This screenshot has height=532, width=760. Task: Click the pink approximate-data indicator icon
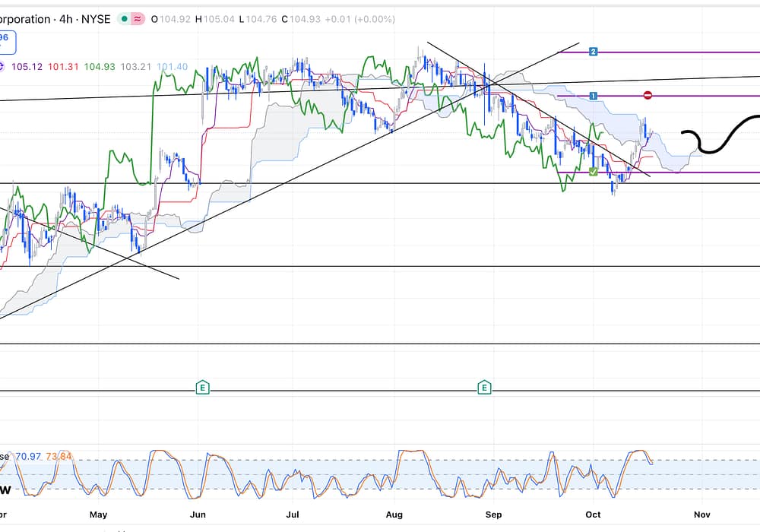click(138, 19)
